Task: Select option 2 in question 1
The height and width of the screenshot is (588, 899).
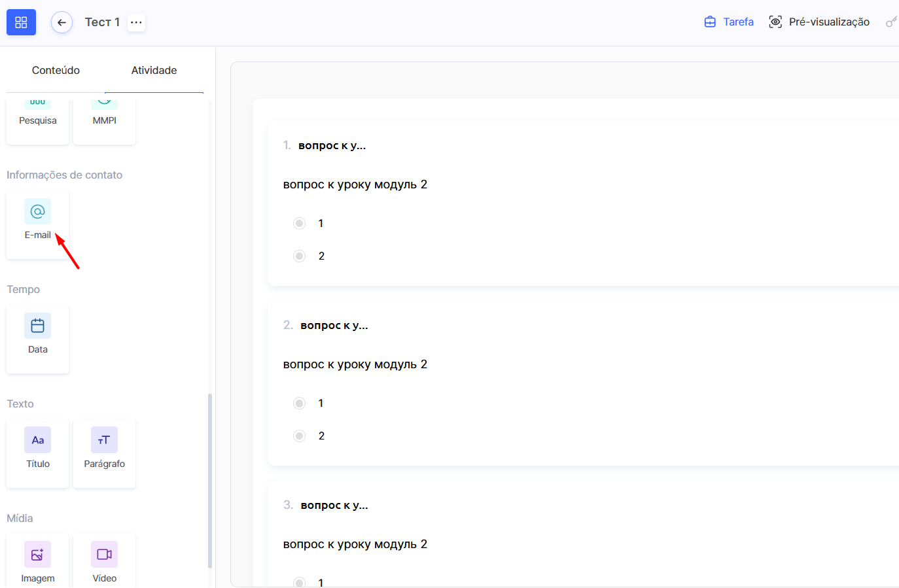Action: [300, 256]
